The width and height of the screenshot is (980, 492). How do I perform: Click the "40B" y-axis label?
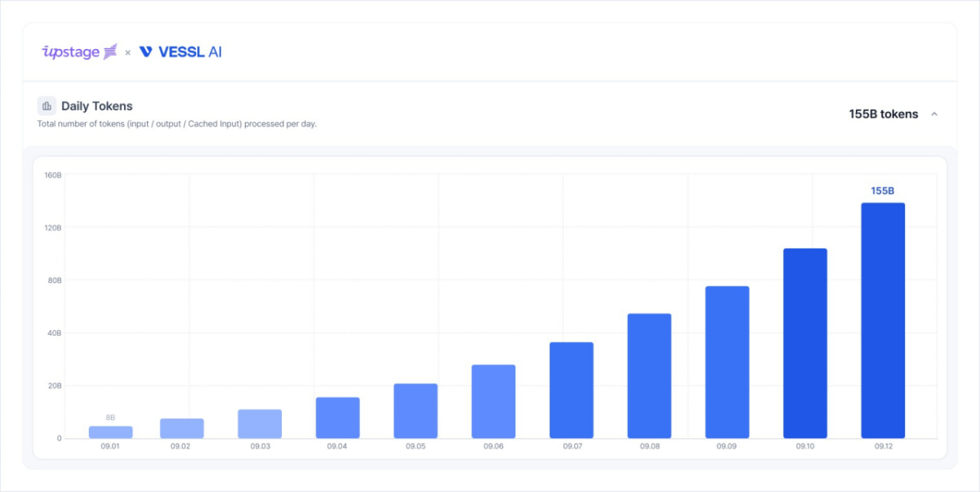pyautogui.click(x=54, y=333)
